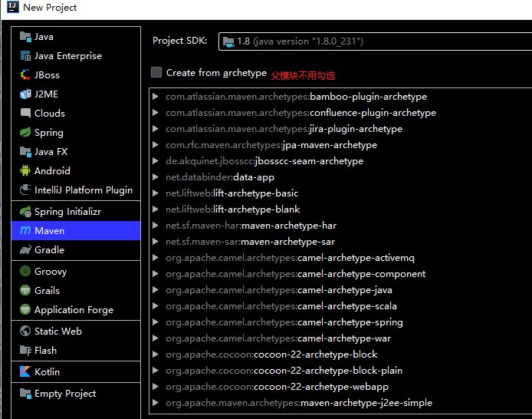
Task: Click the Empty Project icon
Action: coord(25,393)
